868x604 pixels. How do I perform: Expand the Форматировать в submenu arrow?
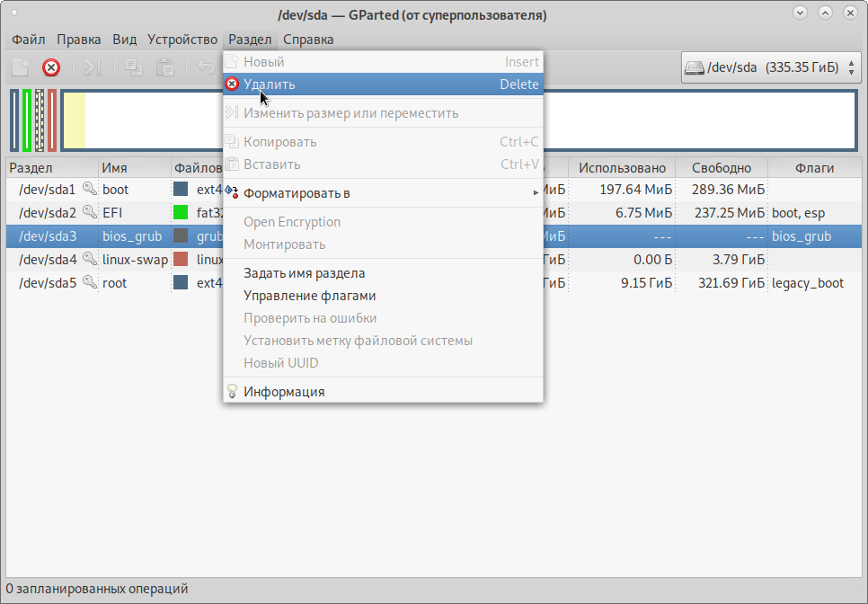coord(536,192)
